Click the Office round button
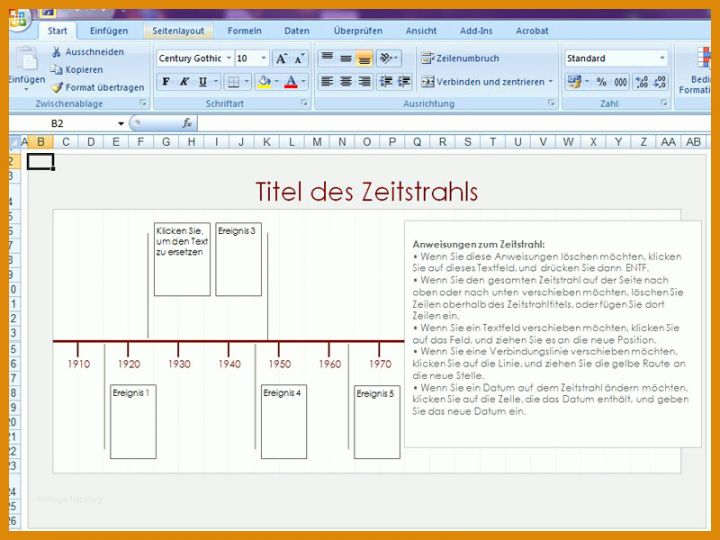This screenshot has width=720, height=540. pyautogui.click(x=18, y=18)
